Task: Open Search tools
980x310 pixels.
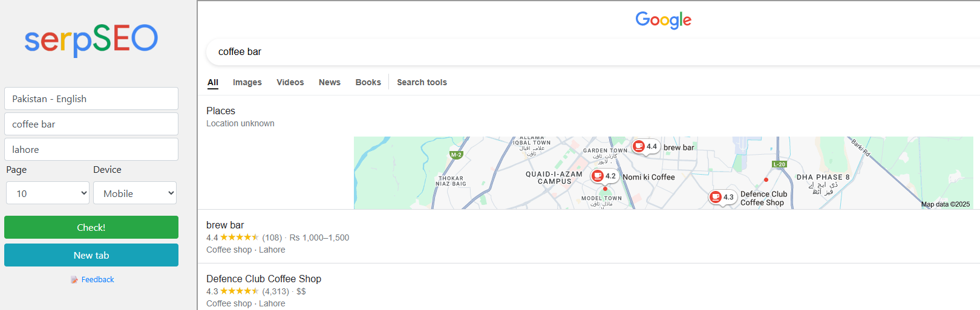Action: point(422,83)
